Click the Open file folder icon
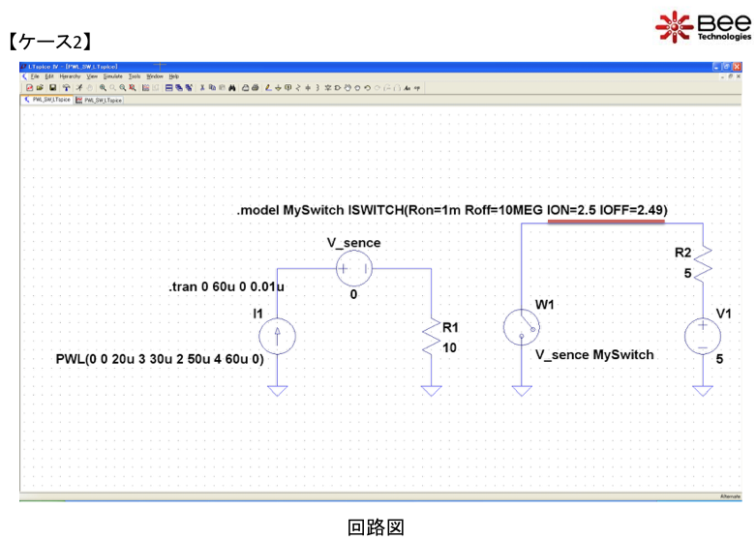The height and width of the screenshot is (540, 756). pyautogui.click(x=40, y=87)
